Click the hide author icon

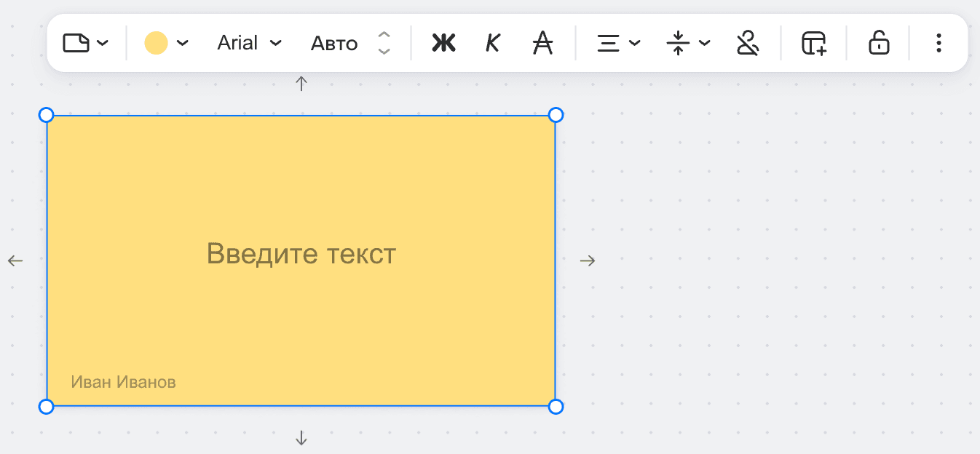[748, 43]
